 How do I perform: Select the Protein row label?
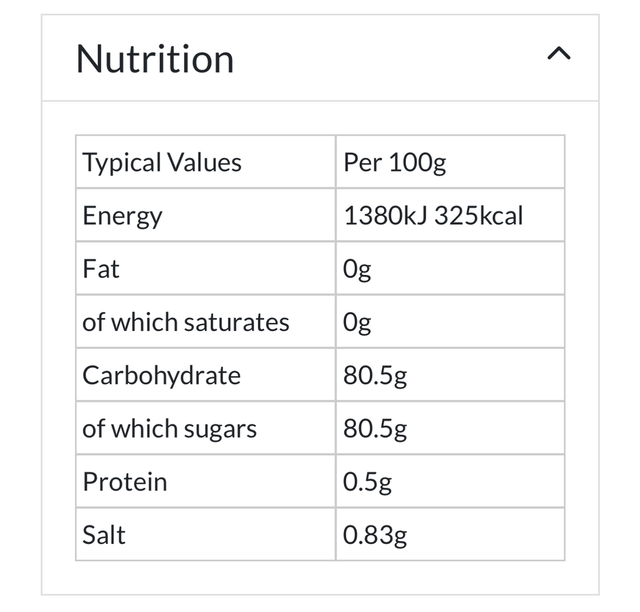click(125, 482)
